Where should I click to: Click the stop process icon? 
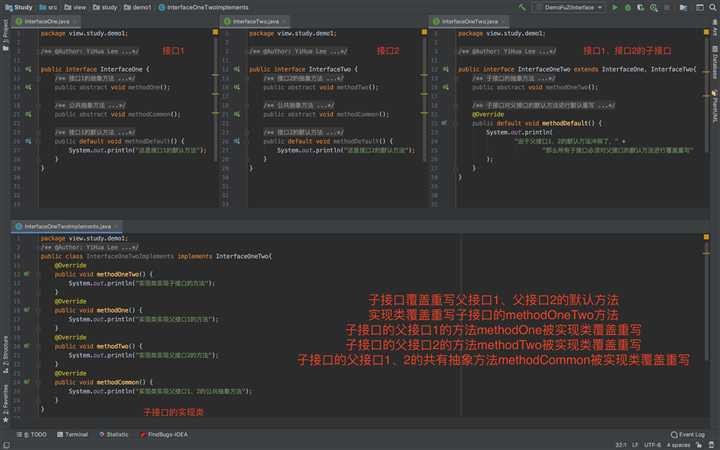667,7
